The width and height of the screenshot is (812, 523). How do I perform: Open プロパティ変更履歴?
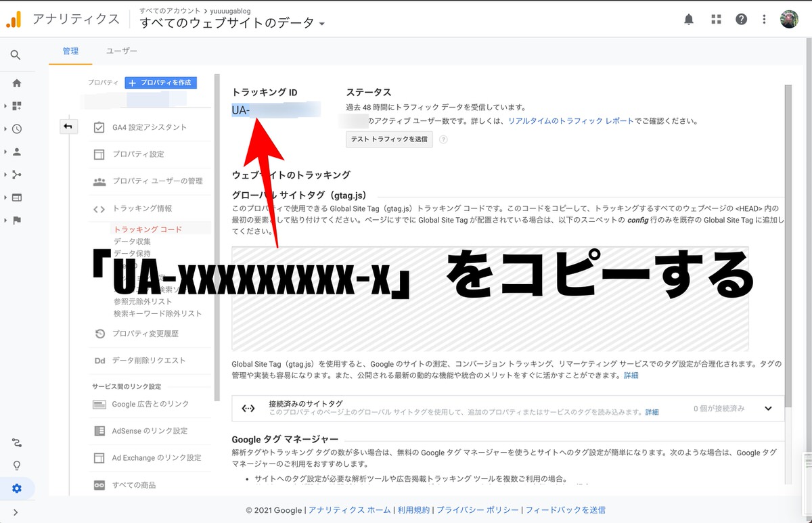click(x=145, y=334)
